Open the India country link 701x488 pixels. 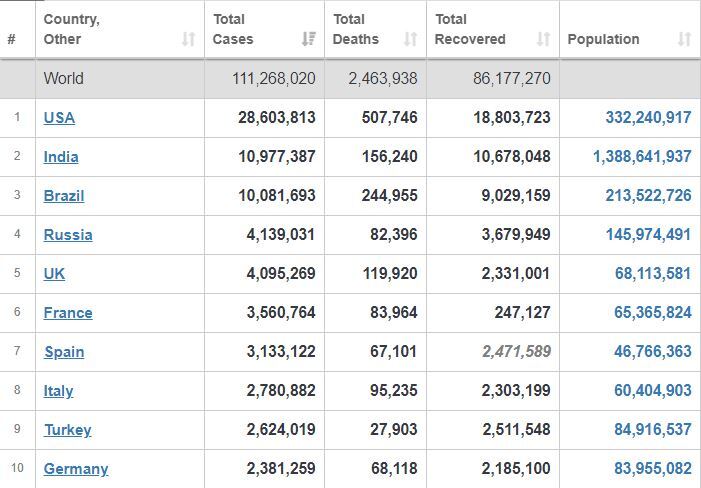coord(61,157)
